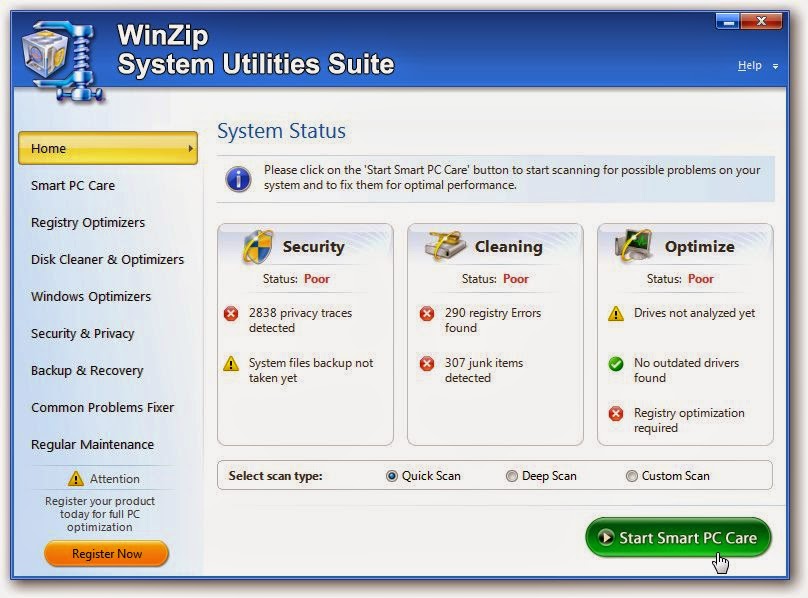The height and width of the screenshot is (598, 808).
Task: Click 'Drives not analyzed yet' text
Action: coord(694,313)
